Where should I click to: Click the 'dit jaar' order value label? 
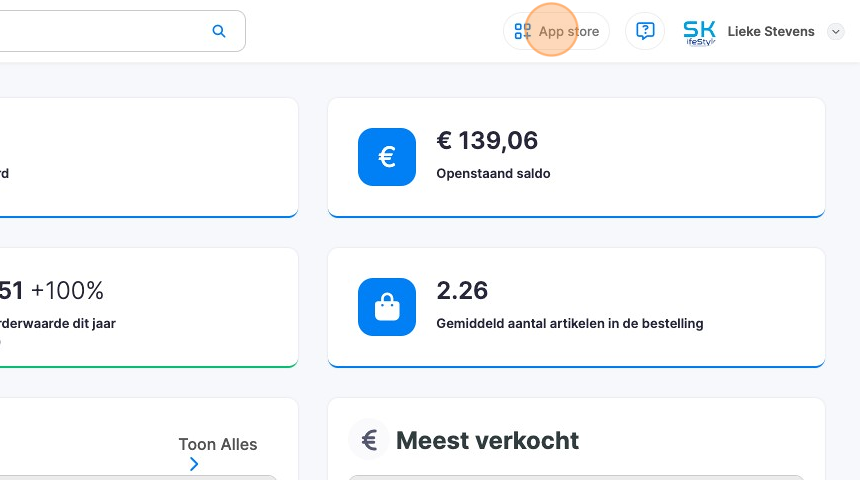tap(58, 323)
